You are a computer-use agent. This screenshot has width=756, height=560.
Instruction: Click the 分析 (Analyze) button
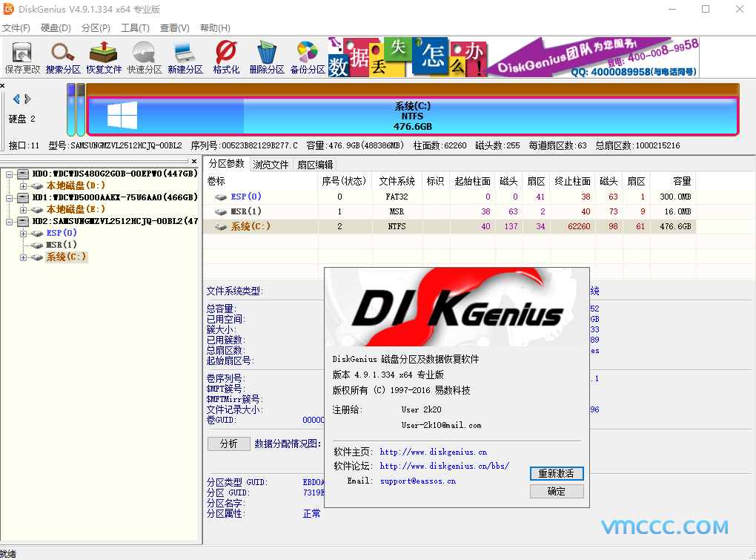coord(228,444)
